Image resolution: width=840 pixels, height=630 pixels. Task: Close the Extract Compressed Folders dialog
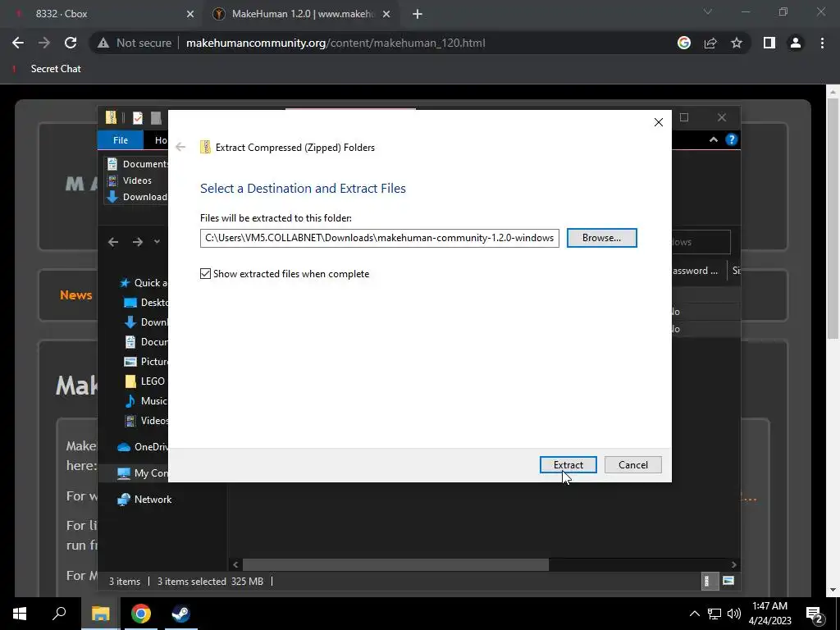pos(659,122)
